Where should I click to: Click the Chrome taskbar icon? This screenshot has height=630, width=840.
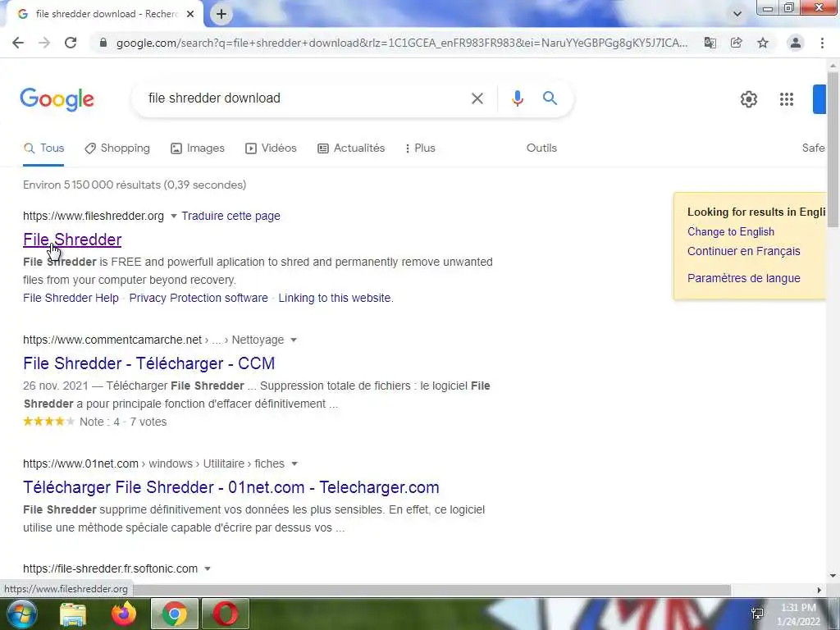click(x=175, y=614)
